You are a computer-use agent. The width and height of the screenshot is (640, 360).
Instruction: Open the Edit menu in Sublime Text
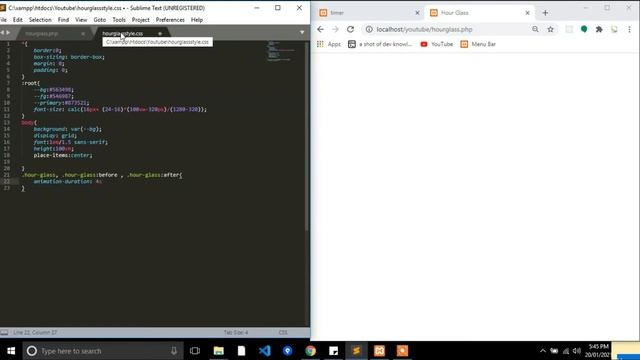pyautogui.click(x=18, y=20)
